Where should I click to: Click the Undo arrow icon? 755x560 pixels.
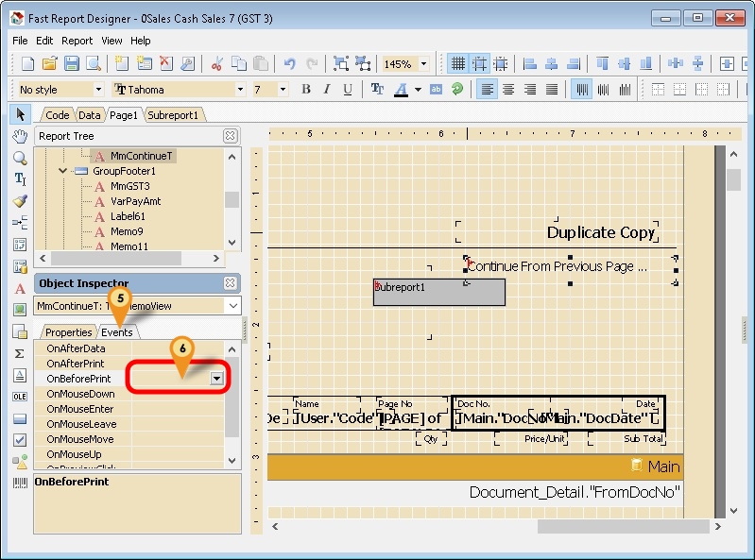pos(289,63)
